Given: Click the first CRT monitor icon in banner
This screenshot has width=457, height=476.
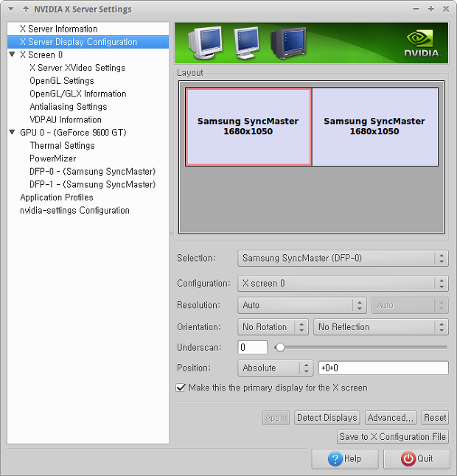Looking at the screenshot, I should (x=205, y=43).
